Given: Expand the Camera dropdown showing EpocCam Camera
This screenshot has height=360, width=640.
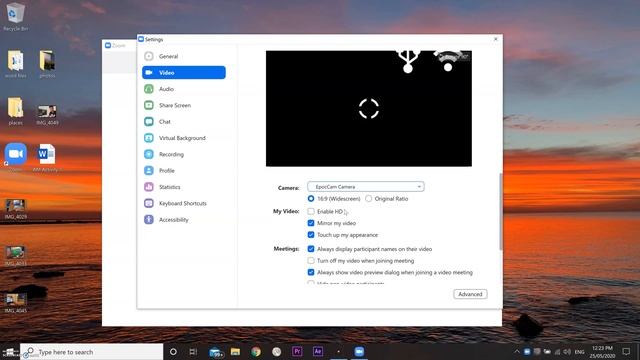Looking at the screenshot, I should (366, 187).
